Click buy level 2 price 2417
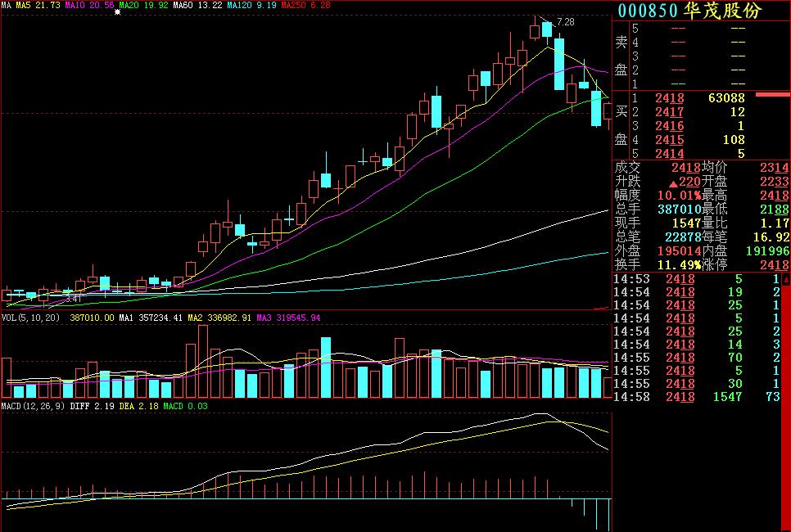This screenshot has width=791, height=532. click(670, 112)
